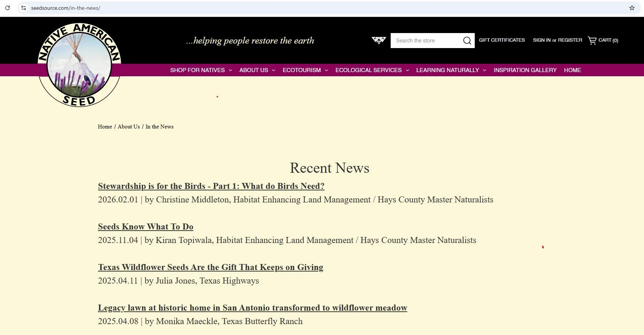
Task: Click the In the News breadcrumb
Action: pyautogui.click(x=159, y=127)
